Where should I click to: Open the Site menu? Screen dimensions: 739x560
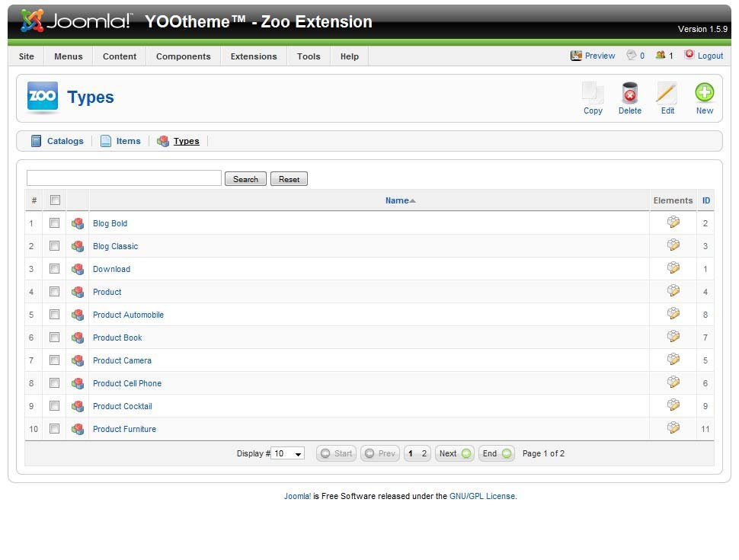coord(27,56)
